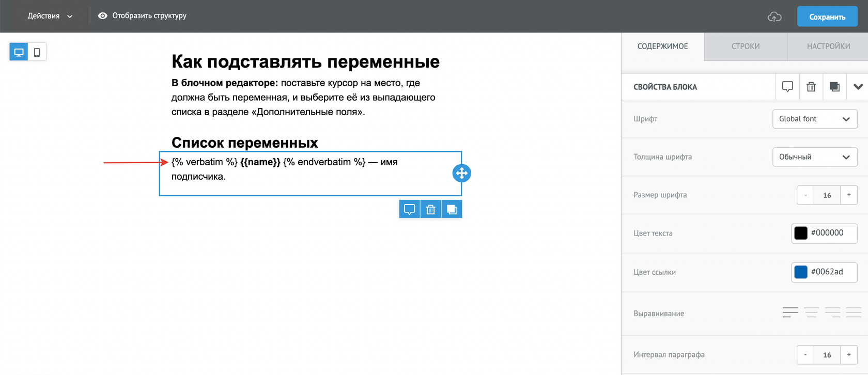868x375 pixels.
Task: Switch to mobile preview mode
Action: tap(37, 52)
